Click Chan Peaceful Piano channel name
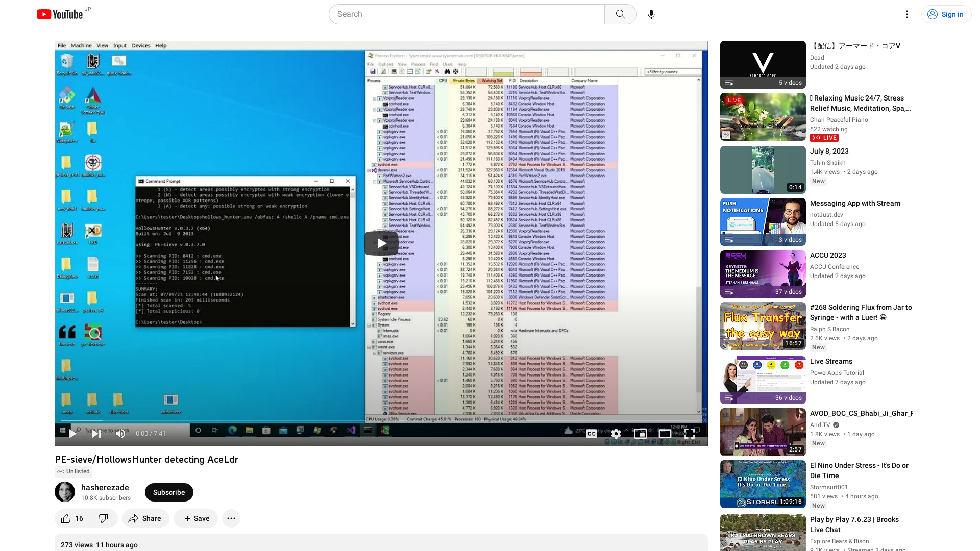Screen dimensions: 980x551 tap(839, 120)
